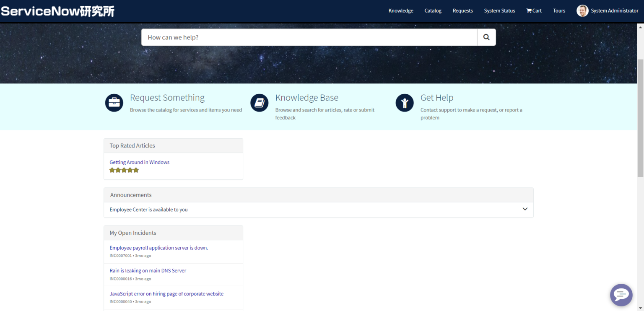The height and width of the screenshot is (311, 644).
Task: Open the Tours menu
Action: [x=558, y=10]
